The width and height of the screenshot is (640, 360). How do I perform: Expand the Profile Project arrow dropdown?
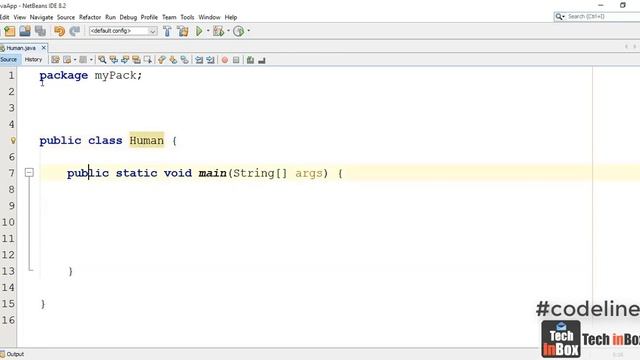[249, 31]
